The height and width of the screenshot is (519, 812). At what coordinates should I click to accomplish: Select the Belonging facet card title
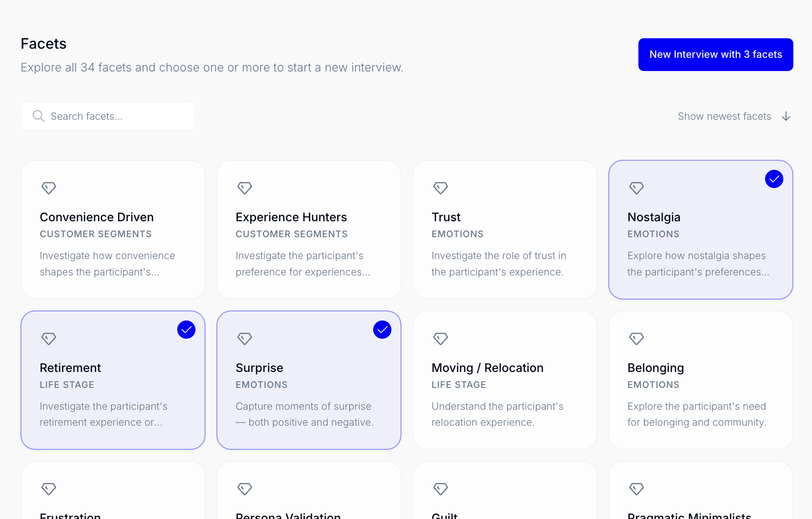pyautogui.click(x=656, y=368)
